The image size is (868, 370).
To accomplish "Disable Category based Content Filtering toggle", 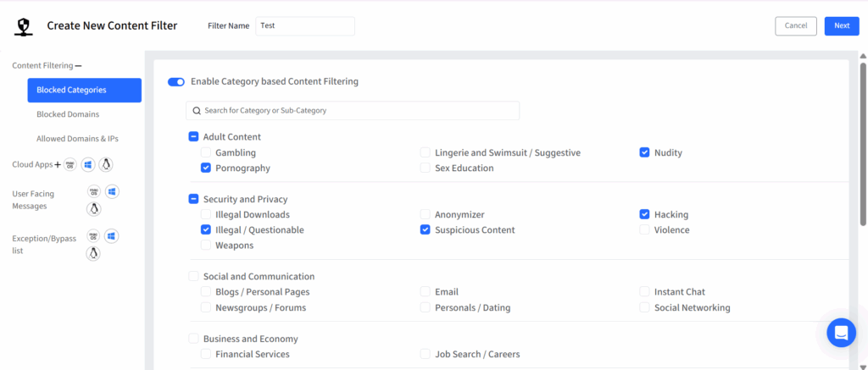I will click(x=176, y=82).
